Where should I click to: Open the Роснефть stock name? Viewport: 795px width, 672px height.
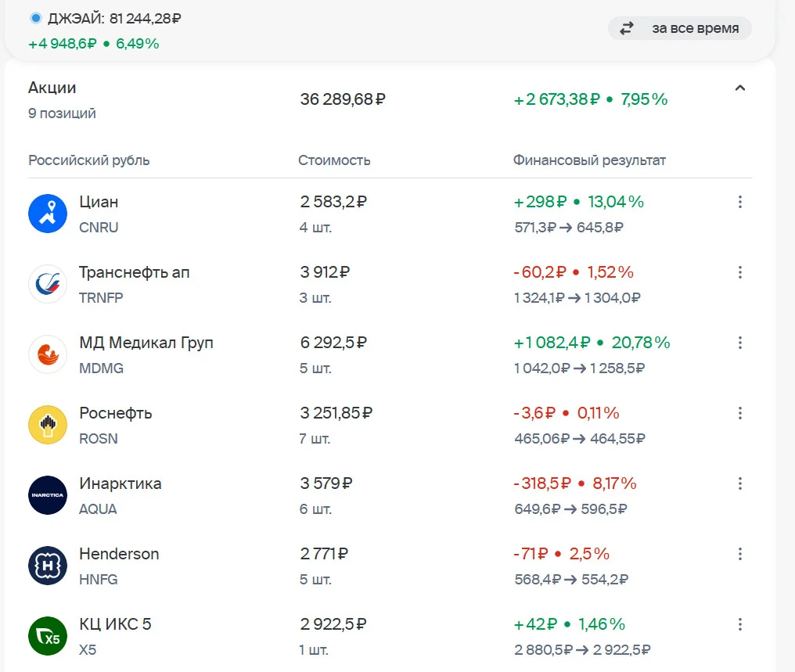pos(116,413)
